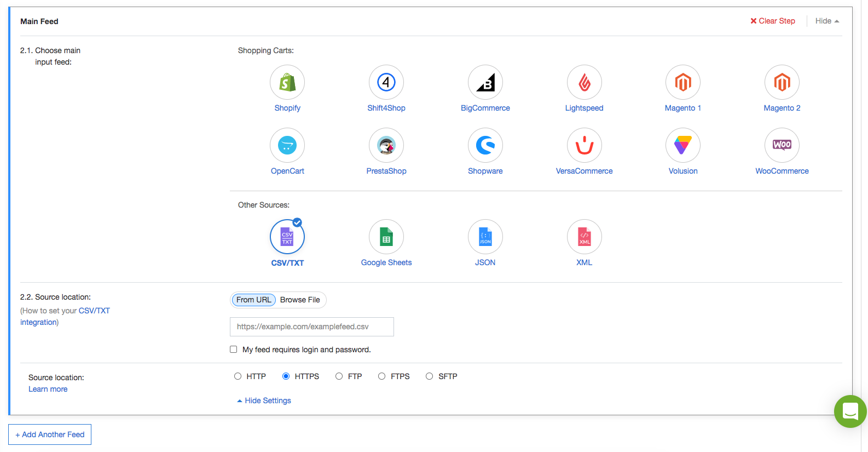Select the SFTP radio button

(430, 376)
